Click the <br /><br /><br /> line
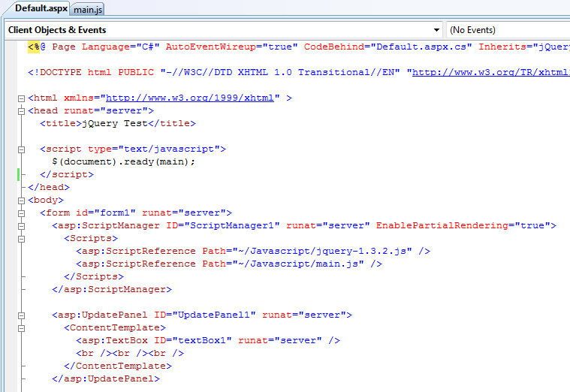Screen dimensions: 570x392 (130, 353)
